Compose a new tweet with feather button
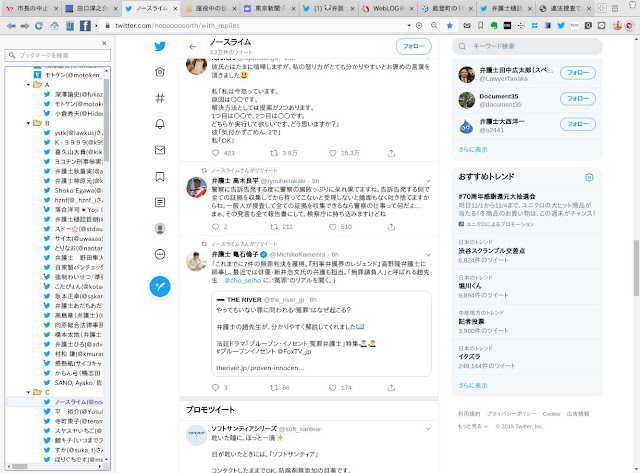 pyautogui.click(x=160, y=286)
